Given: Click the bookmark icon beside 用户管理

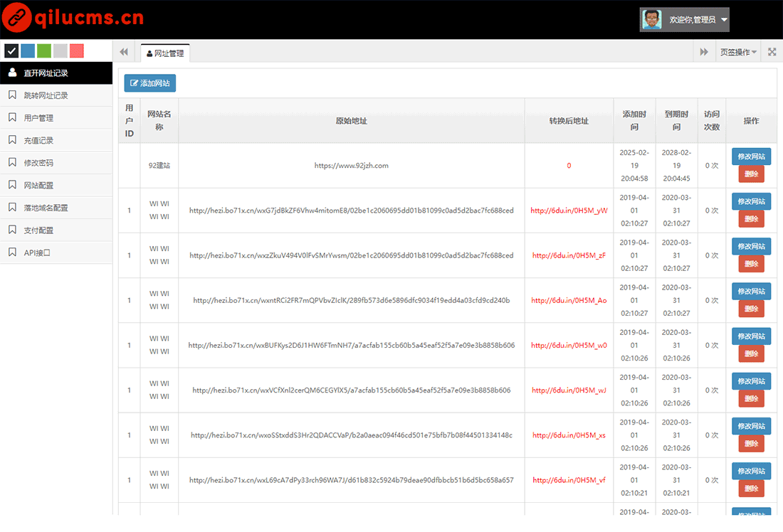Looking at the screenshot, I should [x=13, y=117].
